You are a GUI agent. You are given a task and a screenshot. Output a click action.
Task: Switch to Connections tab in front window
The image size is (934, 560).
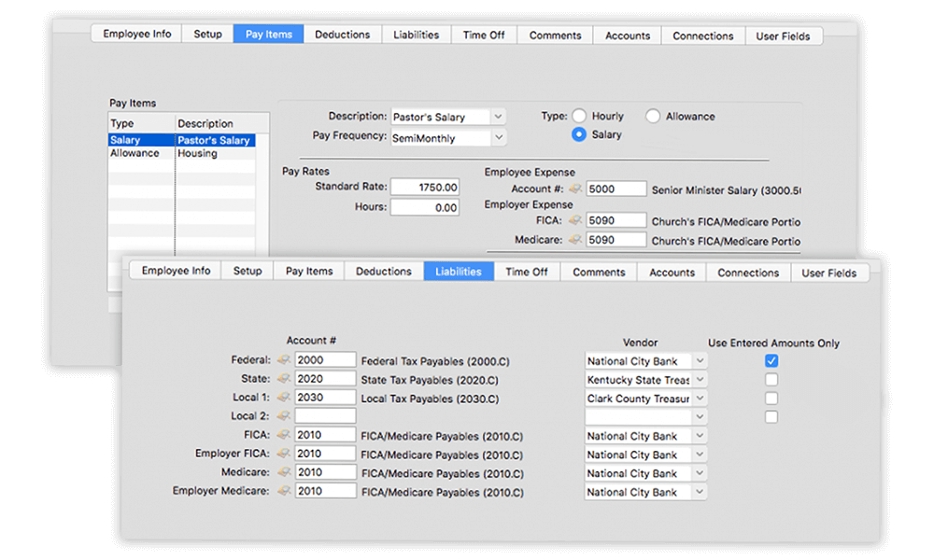pos(748,273)
